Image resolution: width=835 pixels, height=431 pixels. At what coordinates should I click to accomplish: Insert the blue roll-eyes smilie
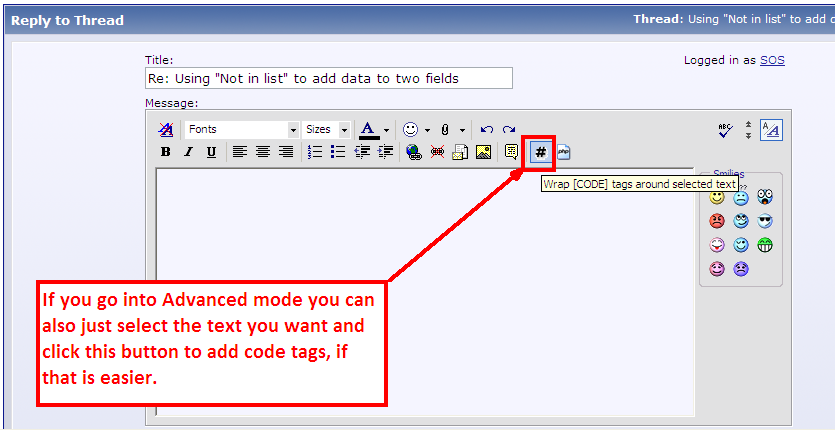coord(741,221)
